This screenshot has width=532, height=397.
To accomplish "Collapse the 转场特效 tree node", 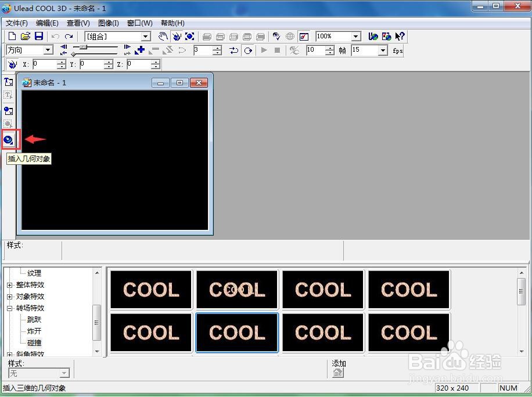I will (10, 308).
